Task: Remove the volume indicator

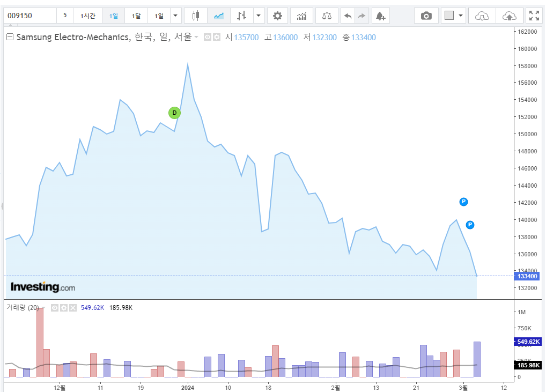Action: (x=73, y=308)
